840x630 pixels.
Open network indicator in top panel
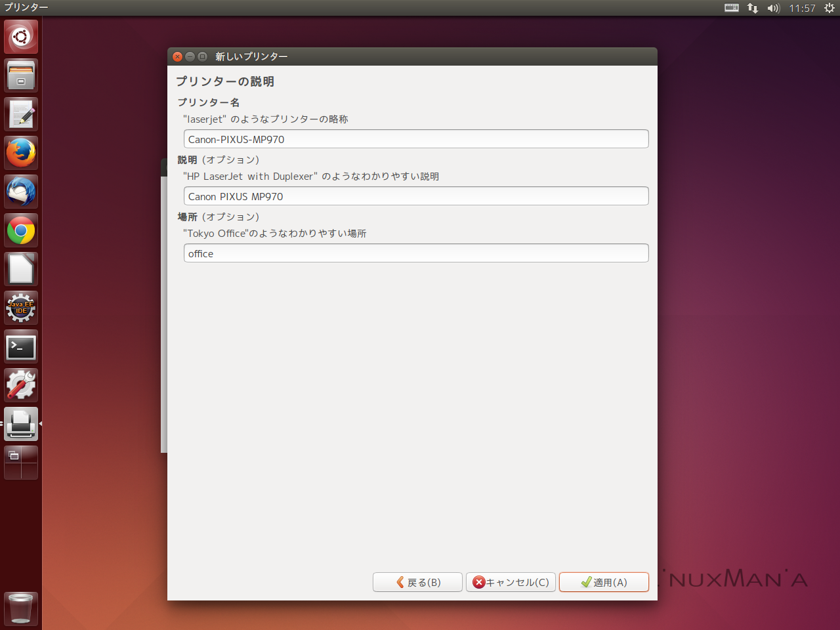753,8
